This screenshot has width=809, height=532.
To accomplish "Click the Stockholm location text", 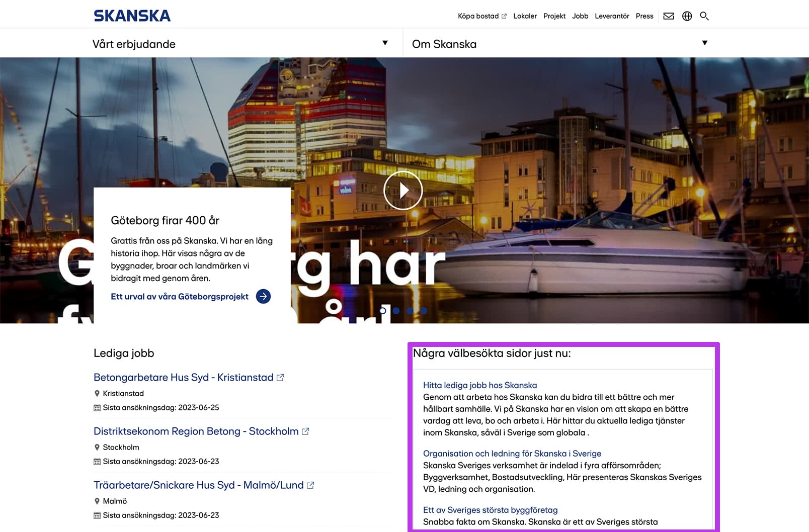I will click(121, 447).
